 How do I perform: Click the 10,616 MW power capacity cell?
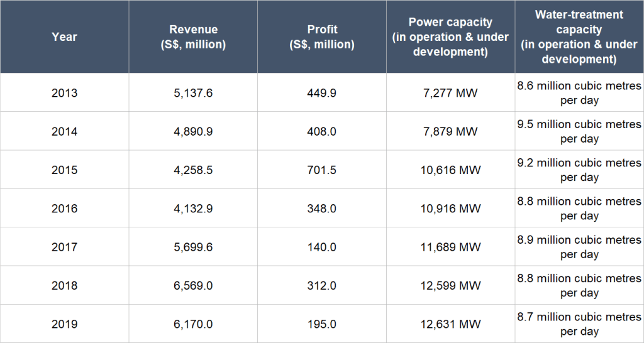pyautogui.click(x=450, y=170)
